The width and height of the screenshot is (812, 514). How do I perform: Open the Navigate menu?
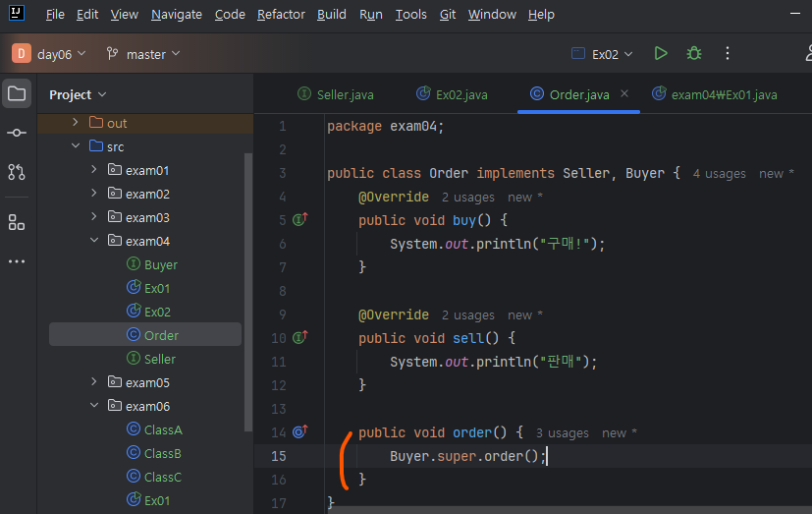pos(177,15)
